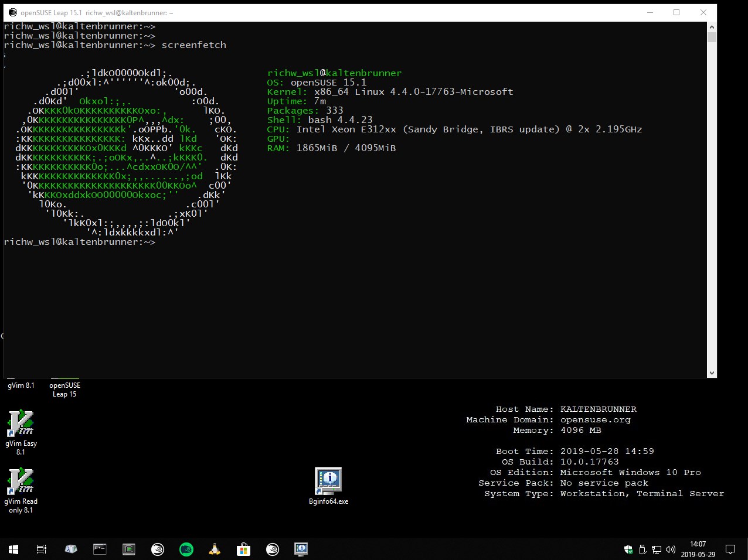
Task: Click the 'Shell: bash 4.4.23' line
Action: pyautogui.click(x=319, y=120)
